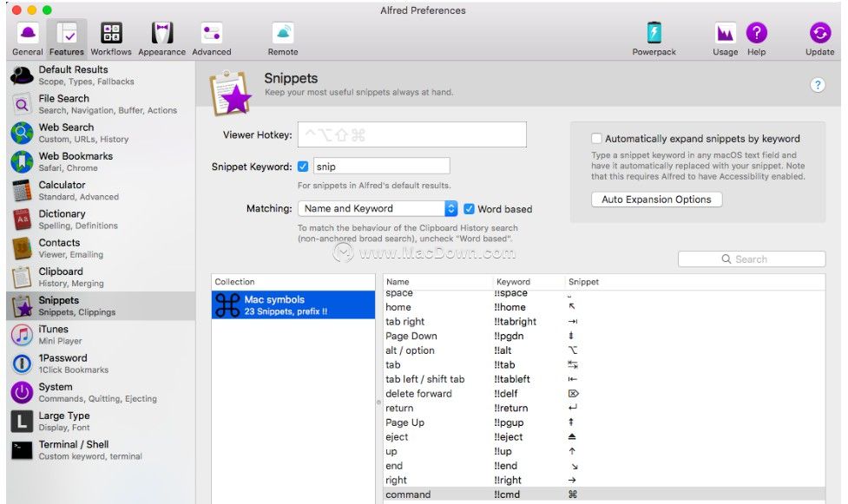Select Web Bookmarks in sidebar
This screenshot has height=504, width=848.
pyautogui.click(x=102, y=161)
